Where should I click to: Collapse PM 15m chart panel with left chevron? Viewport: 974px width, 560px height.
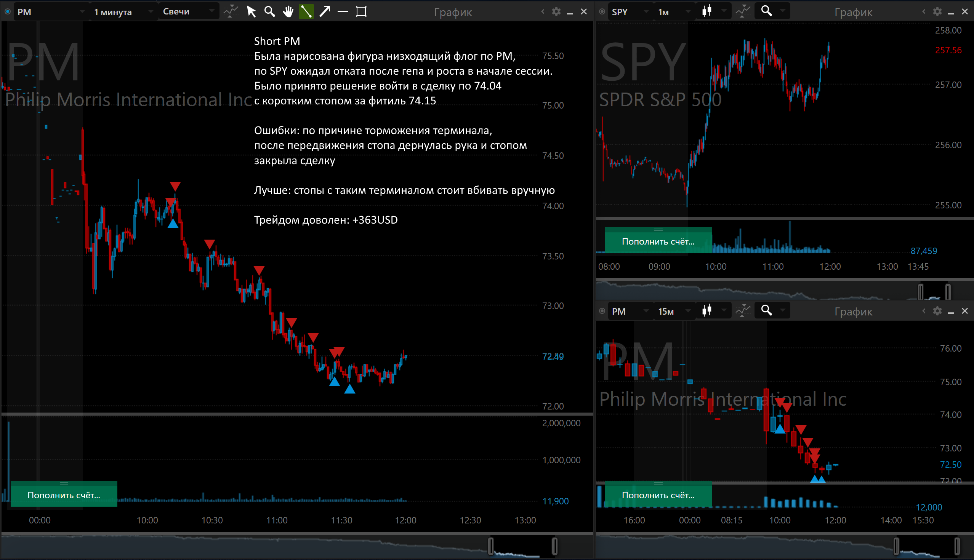click(x=924, y=311)
